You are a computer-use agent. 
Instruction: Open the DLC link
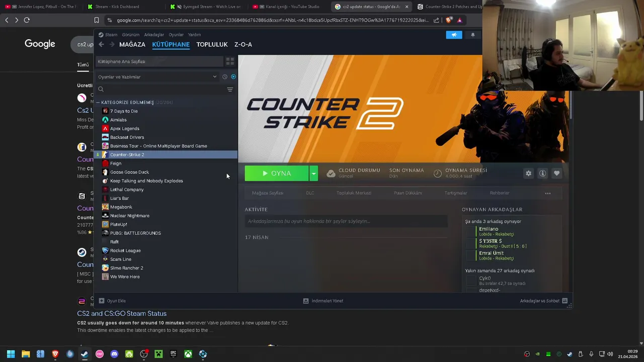pos(310,193)
